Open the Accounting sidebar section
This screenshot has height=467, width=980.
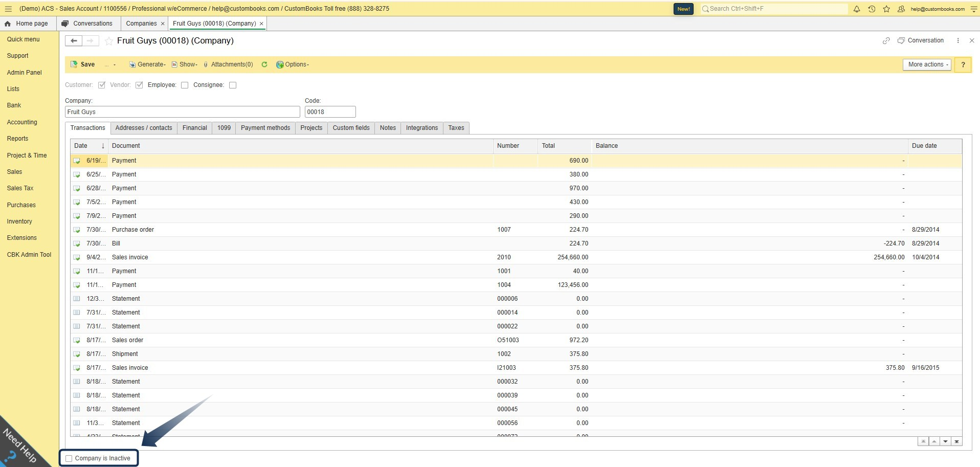[22, 122]
